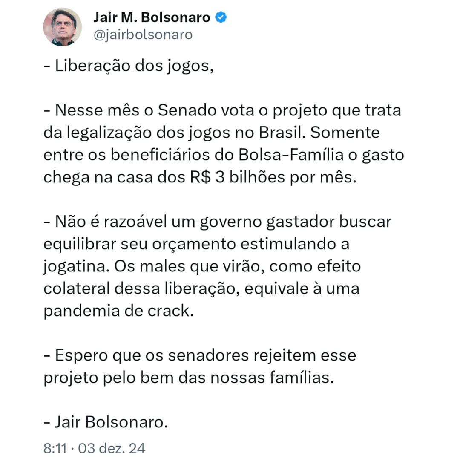Click the phrase 'pandemia de crack'
Image resolution: width=460 pixels, height=476 pixels.
(x=119, y=311)
